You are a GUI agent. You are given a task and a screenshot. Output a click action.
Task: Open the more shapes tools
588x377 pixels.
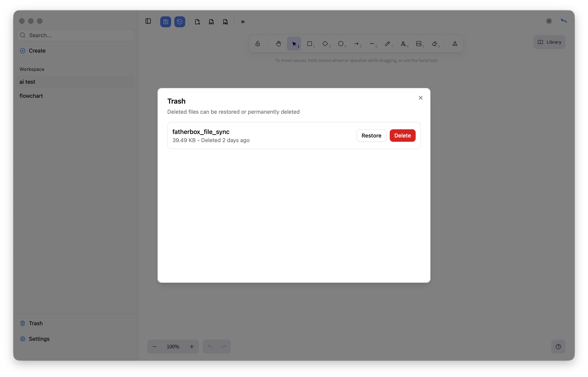point(455,44)
